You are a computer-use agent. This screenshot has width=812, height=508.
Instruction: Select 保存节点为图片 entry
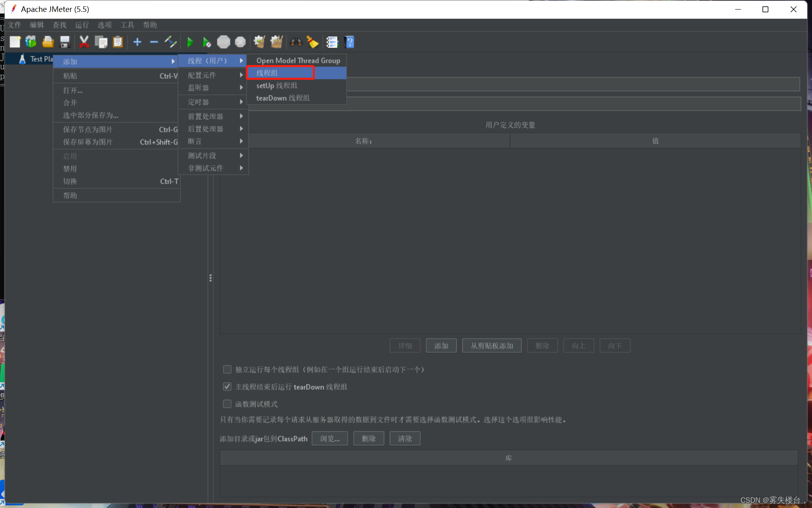[116, 129]
